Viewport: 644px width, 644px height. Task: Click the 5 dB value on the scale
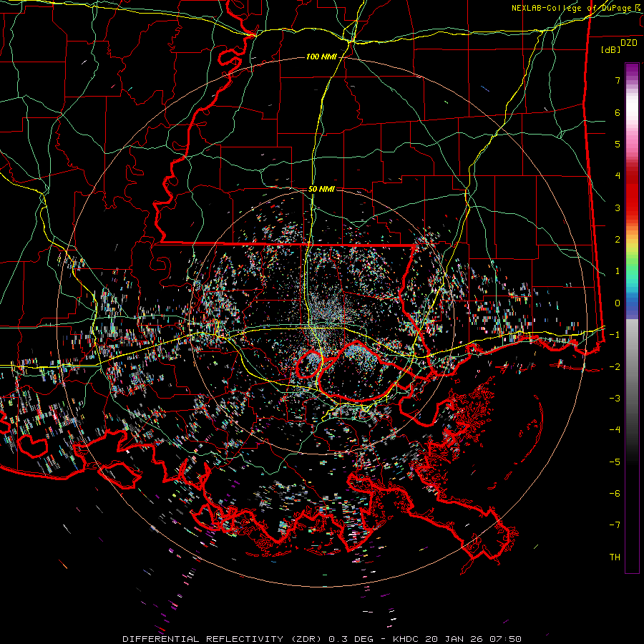[x=618, y=144]
